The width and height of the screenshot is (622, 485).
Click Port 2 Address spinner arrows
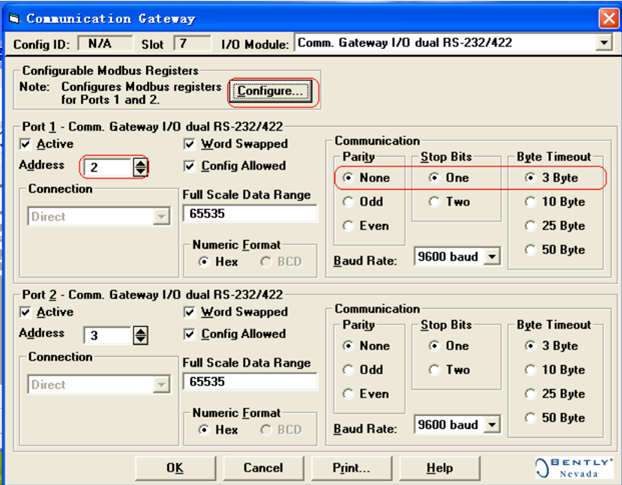pos(140,335)
